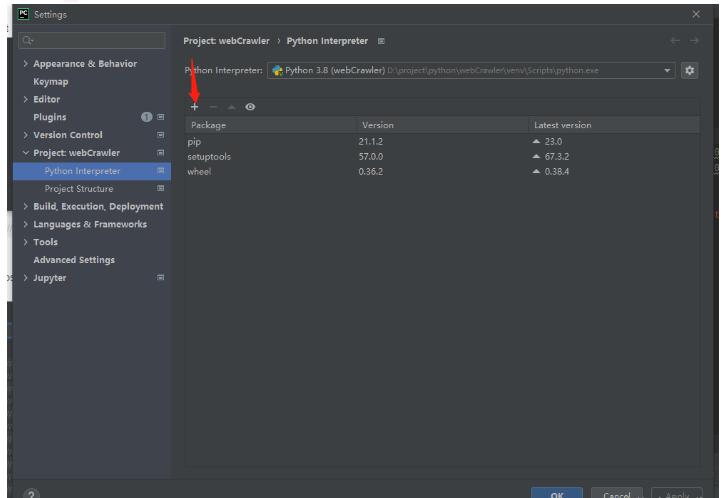The image size is (722, 498).
Task: Click the minus uninstall package icon
Action: pos(213,107)
